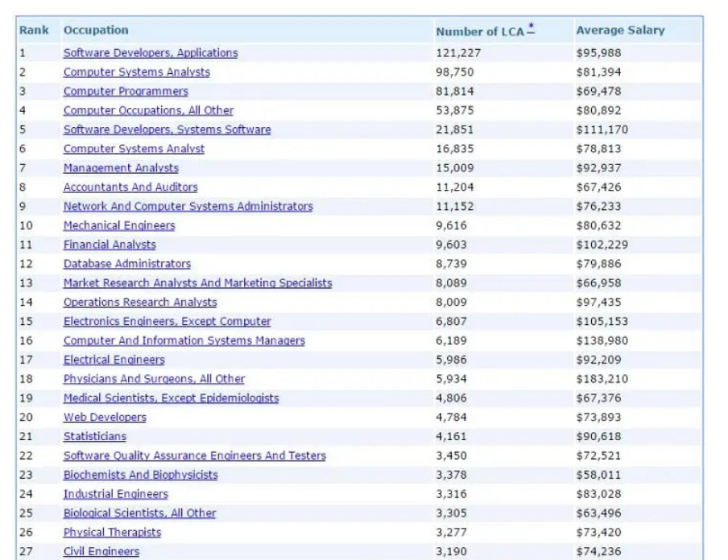Click Physicians And Surgeons, All Other
This screenshot has width=728, height=560.
[154, 379]
